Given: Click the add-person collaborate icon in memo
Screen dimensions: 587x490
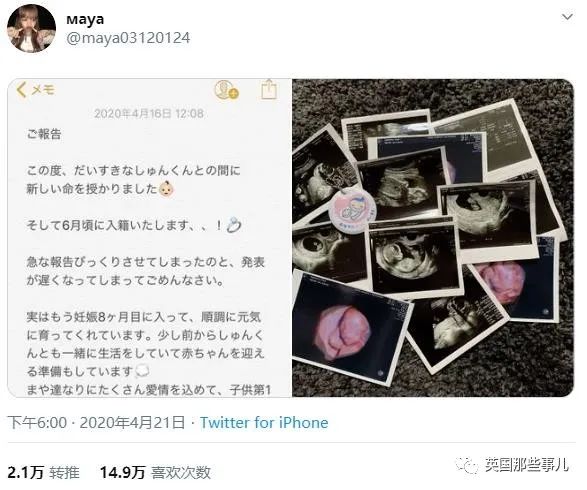Looking at the screenshot, I should click(x=226, y=90).
